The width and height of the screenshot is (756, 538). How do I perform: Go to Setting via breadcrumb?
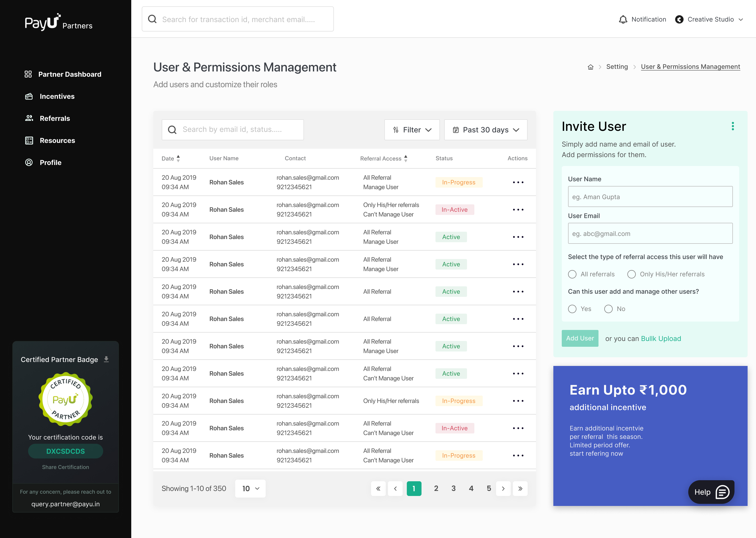pos(617,66)
